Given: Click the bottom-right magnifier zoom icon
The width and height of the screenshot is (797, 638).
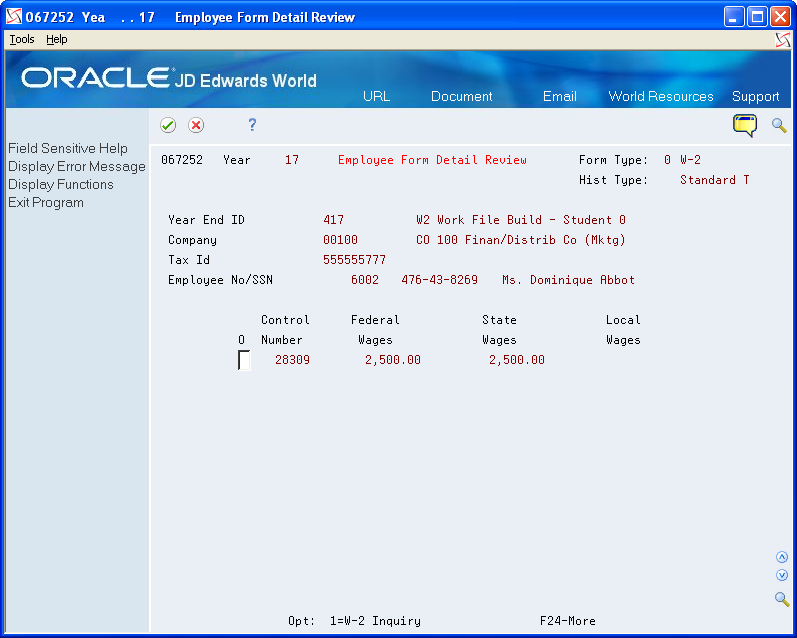Looking at the screenshot, I should 782,599.
